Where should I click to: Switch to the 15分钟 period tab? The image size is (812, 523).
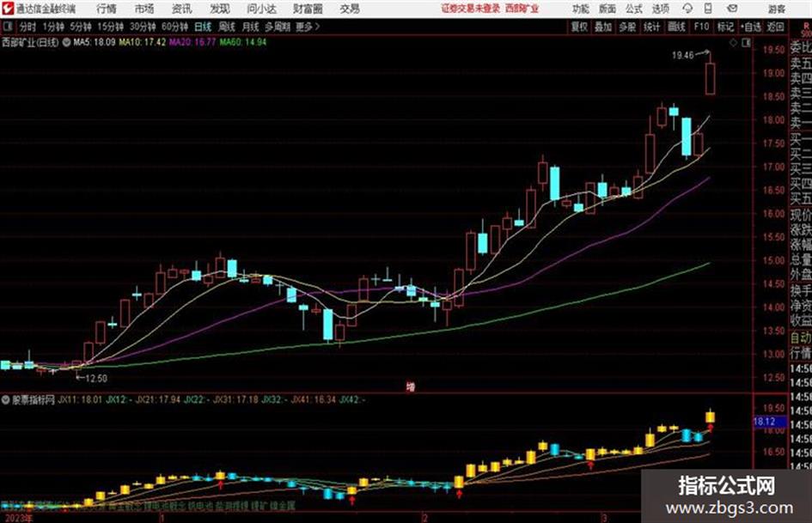coord(110,27)
